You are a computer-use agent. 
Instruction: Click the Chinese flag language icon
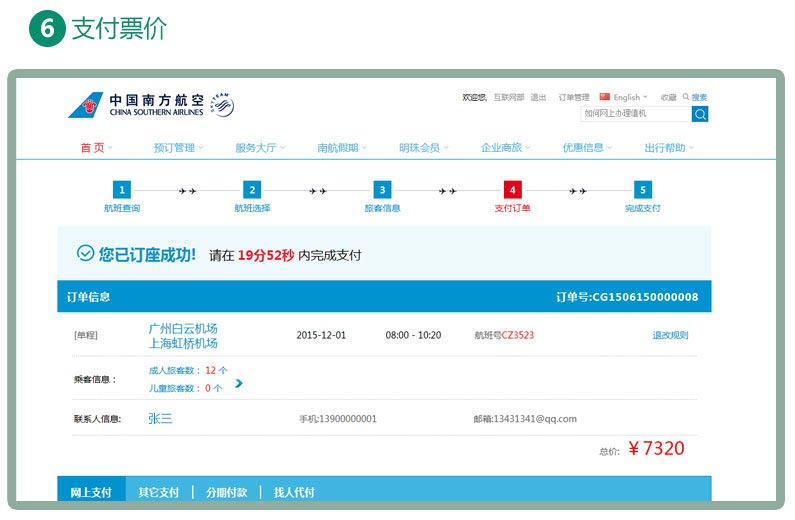point(605,97)
